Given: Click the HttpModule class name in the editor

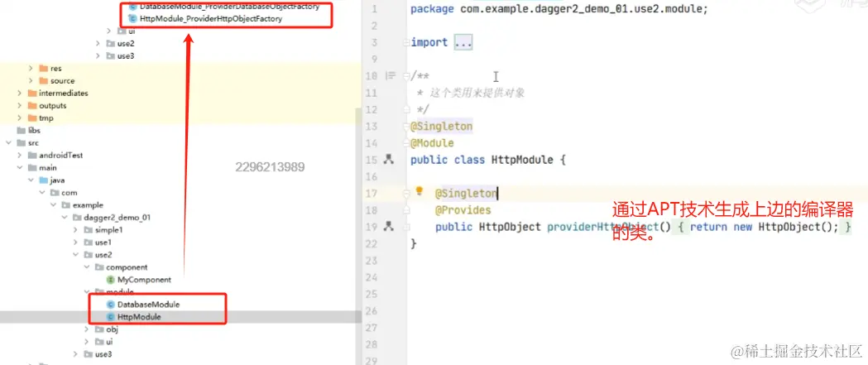Looking at the screenshot, I should coord(522,160).
